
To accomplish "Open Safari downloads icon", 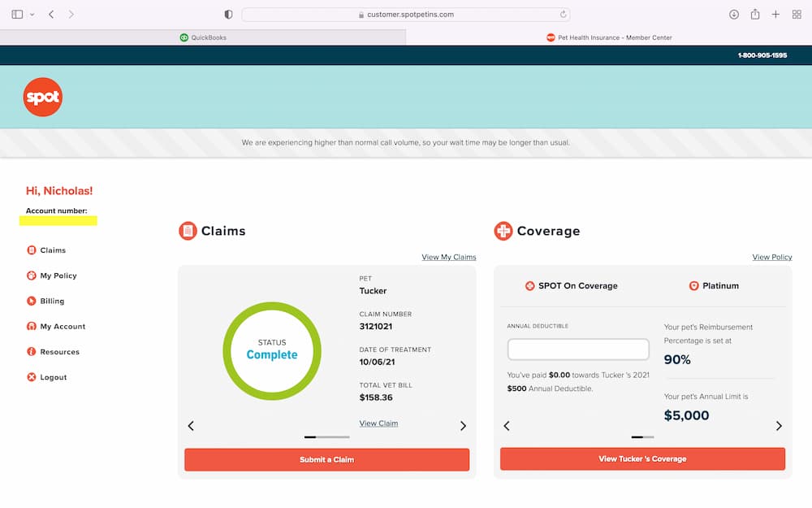I will click(734, 15).
